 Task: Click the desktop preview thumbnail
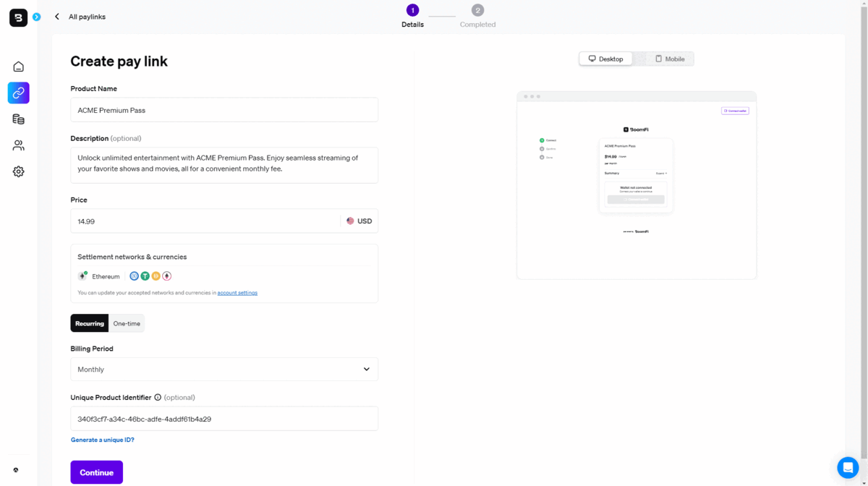click(637, 185)
